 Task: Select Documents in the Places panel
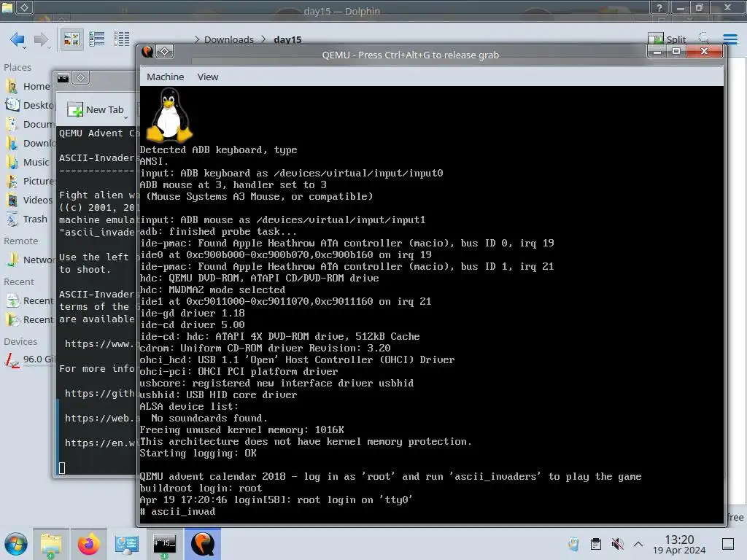[x=28, y=124]
